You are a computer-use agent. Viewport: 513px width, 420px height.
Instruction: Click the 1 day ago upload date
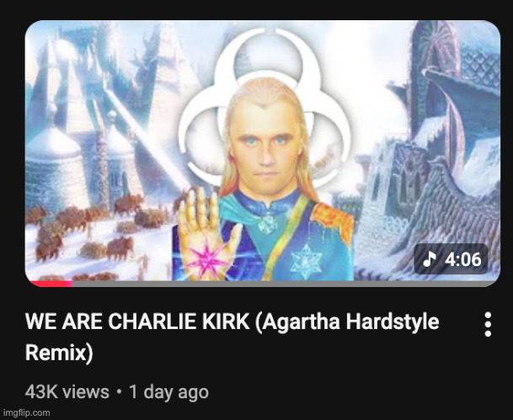[168, 391]
